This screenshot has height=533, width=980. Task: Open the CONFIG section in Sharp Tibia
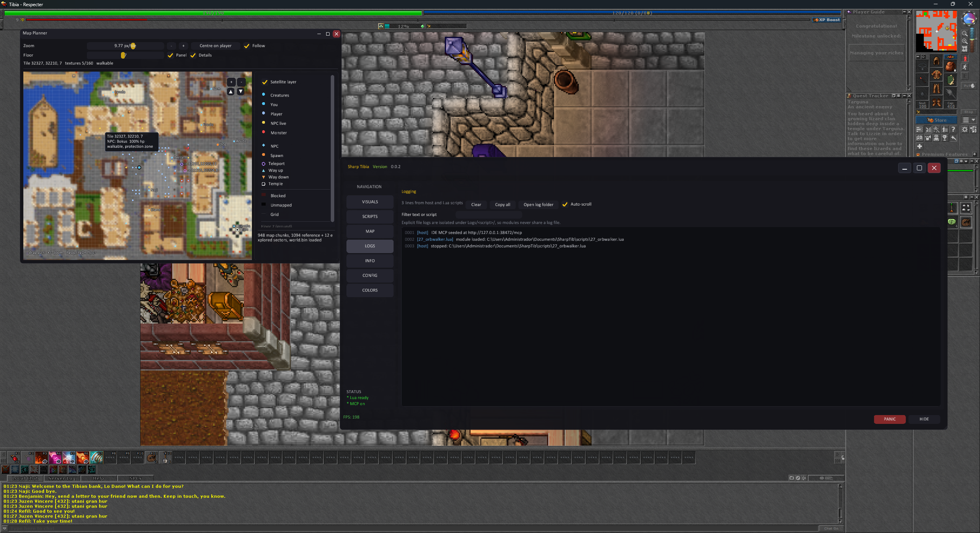click(x=370, y=276)
